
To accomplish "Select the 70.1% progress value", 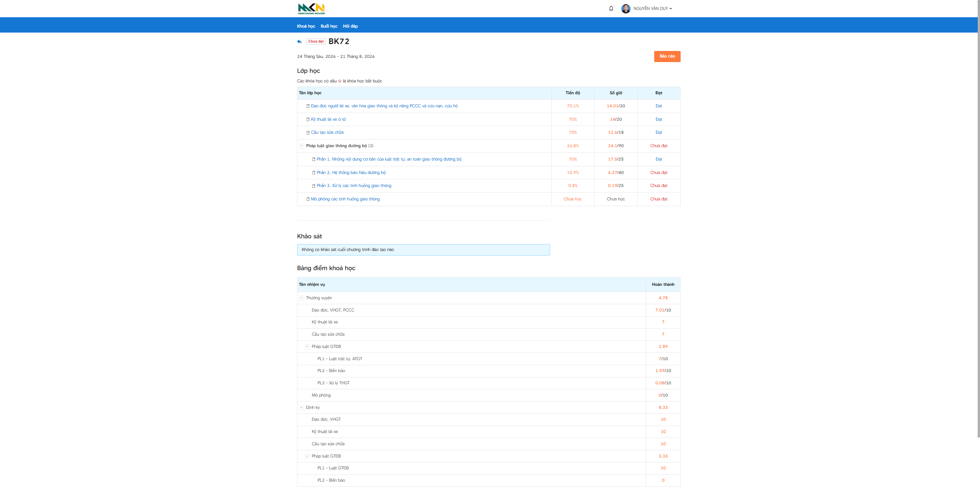I will pos(573,106).
